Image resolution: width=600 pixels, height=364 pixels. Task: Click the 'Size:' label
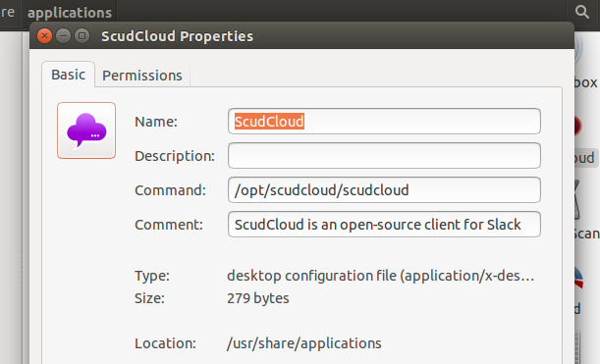[x=149, y=298]
